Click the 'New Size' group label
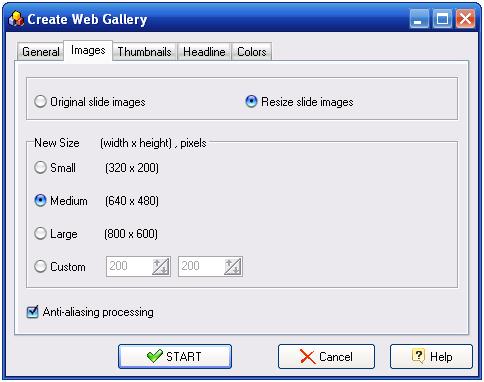 [57, 143]
